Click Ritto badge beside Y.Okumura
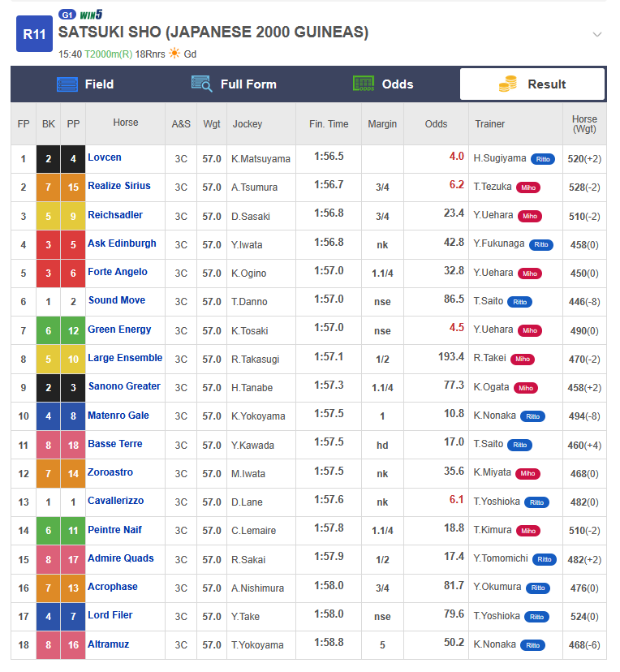Viewport: 620px width, 672px height. pyautogui.click(x=538, y=588)
